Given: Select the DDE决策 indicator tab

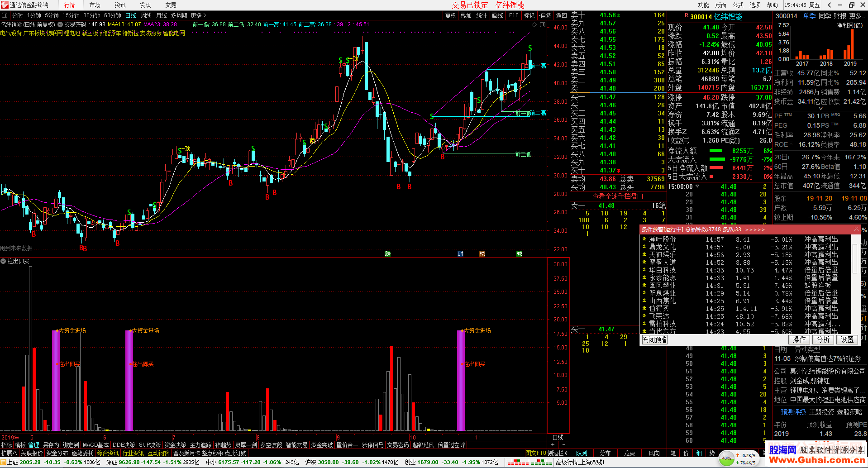Looking at the screenshot, I should [124, 445].
